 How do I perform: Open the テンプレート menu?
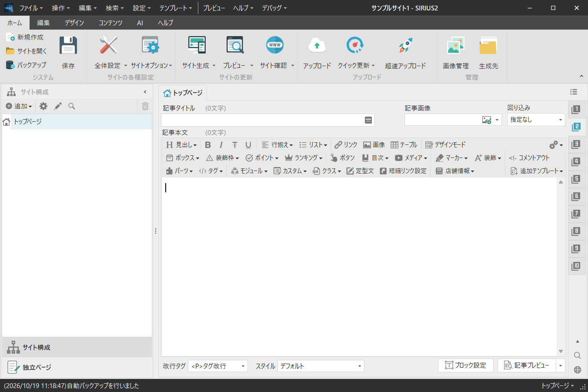(x=176, y=8)
